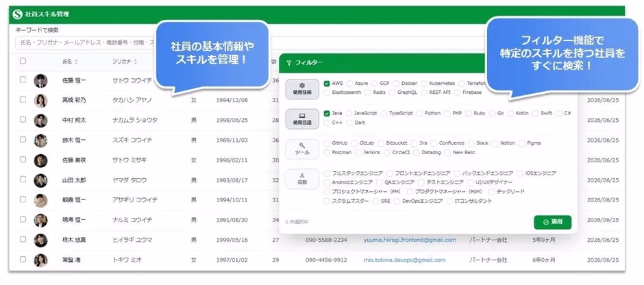Select the GitLab tool checkbox
The image size is (644, 285).
(x=354, y=143)
